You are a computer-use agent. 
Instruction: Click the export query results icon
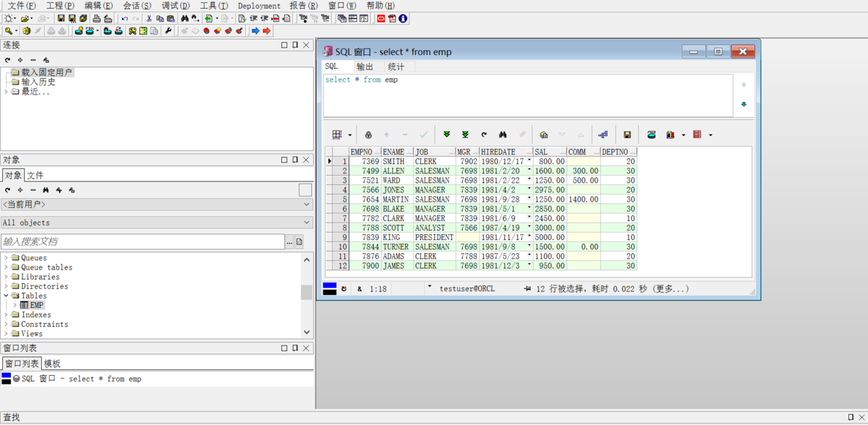point(652,134)
